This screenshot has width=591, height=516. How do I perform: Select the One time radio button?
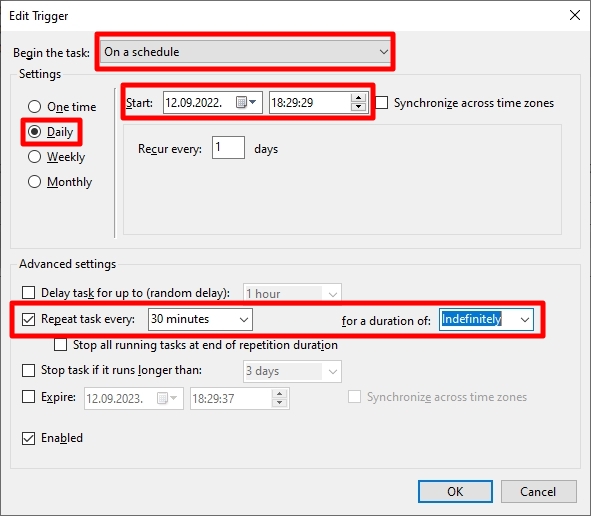coord(34,107)
